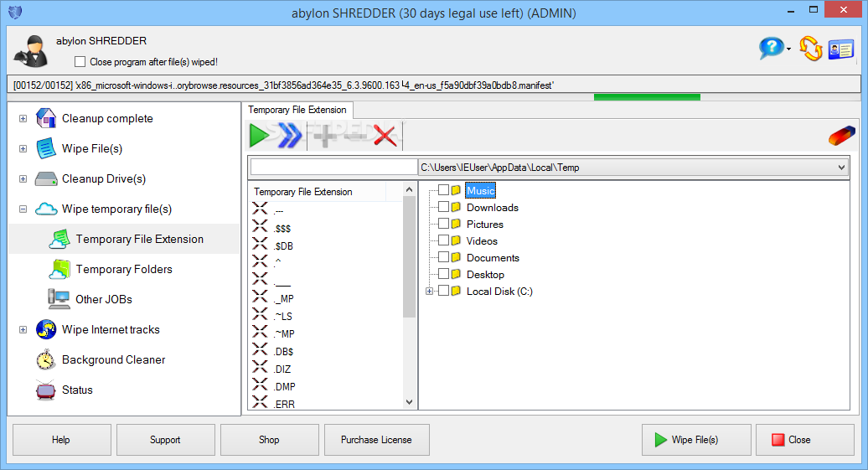
Task: Expand the Local Disk (C:) node
Action: coord(429,292)
